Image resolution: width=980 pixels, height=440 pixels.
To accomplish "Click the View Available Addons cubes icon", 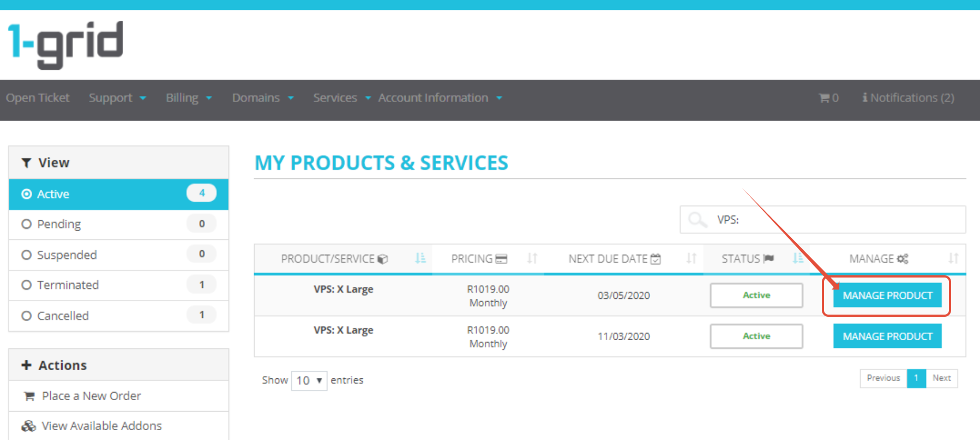I will [x=28, y=426].
